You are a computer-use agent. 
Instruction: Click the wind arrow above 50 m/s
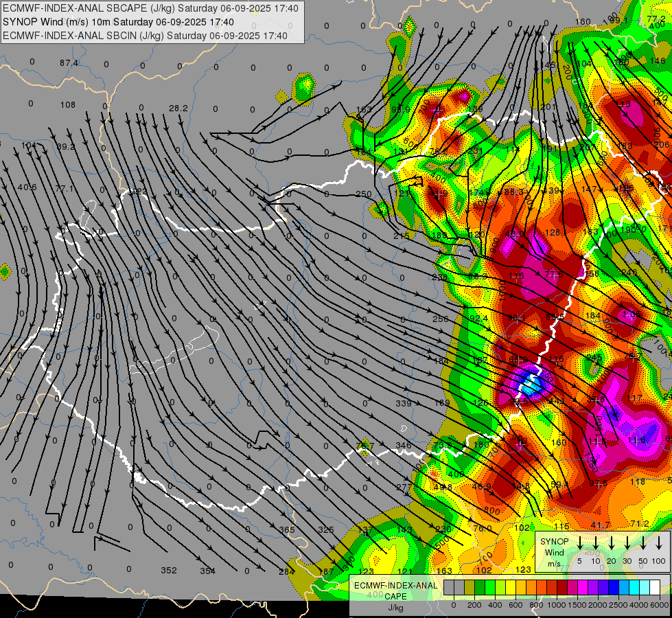point(643,542)
